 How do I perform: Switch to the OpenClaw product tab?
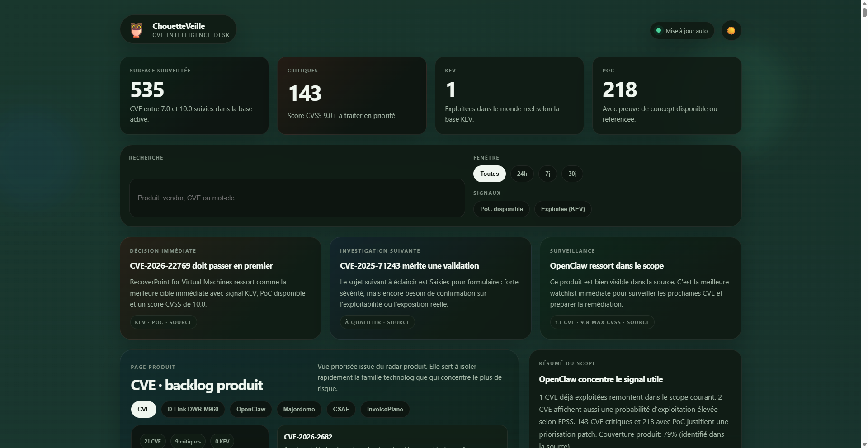click(250, 410)
